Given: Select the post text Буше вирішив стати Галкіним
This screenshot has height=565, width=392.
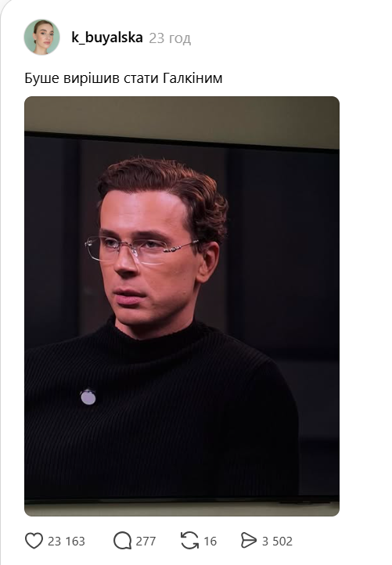Looking at the screenshot, I should click(123, 78).
